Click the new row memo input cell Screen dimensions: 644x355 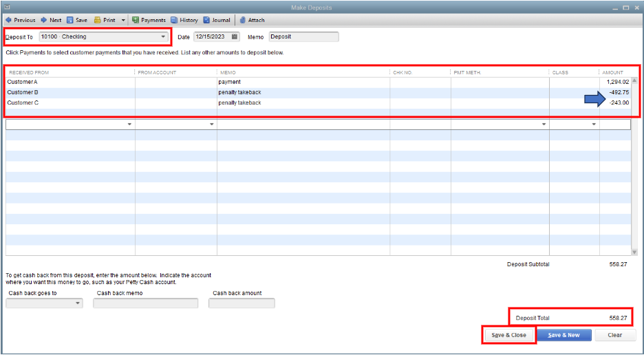tap(303, 124)
